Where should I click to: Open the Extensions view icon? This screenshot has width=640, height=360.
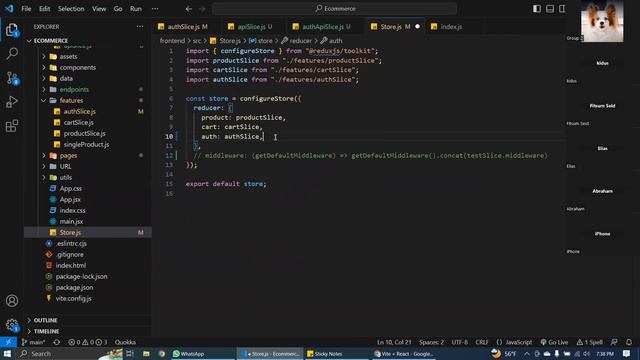pos(12,126)
